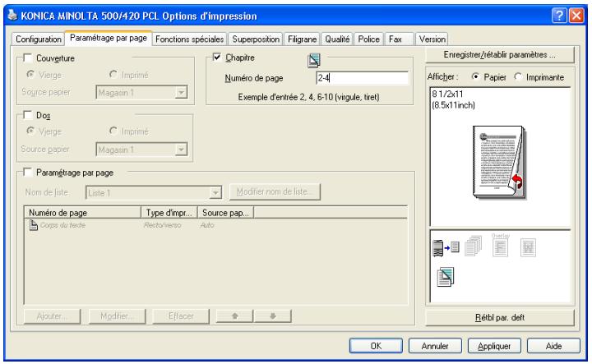Switch to the Police tab

tap(368, 39)
